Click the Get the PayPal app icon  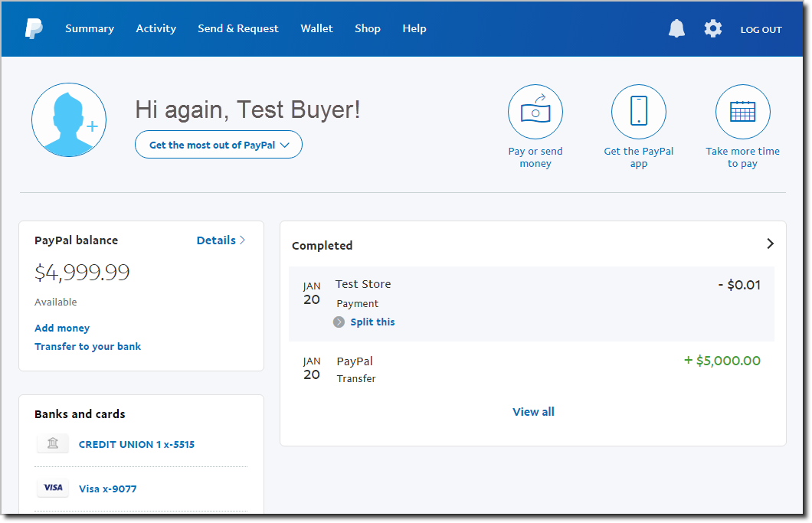pos(639,112)
